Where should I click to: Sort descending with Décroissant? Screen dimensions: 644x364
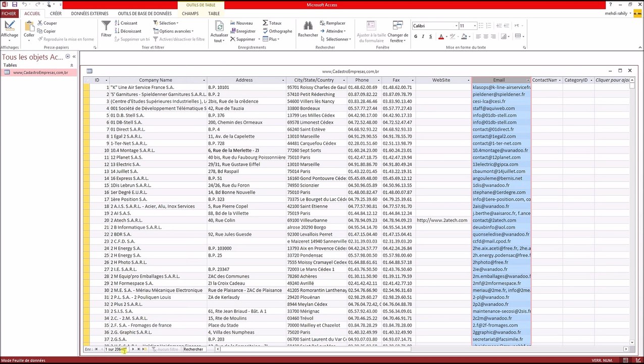coord(128,31)
